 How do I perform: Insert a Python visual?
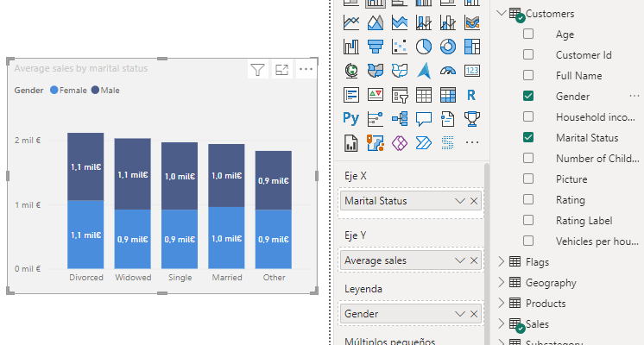click(x=351, y=119)
